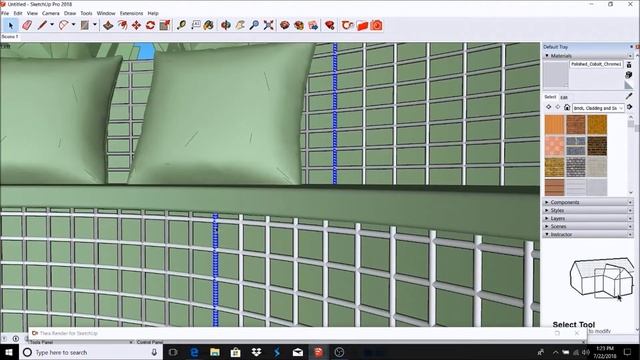Open the materials Details arrow menu
Image resolution: width=640 pixels, height=360 pixels.
(629, 107)
